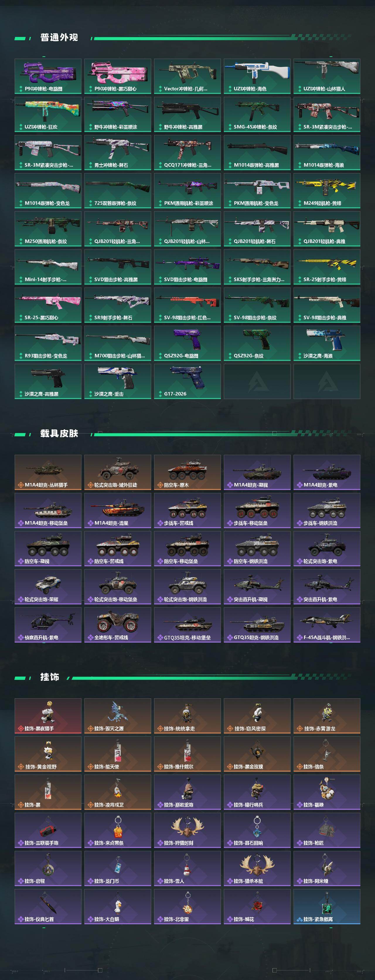The image size is (375, 980).
Task: Select the SR-25-黑巧甜心 rifle skin
Action: click(x=48, y=305)
